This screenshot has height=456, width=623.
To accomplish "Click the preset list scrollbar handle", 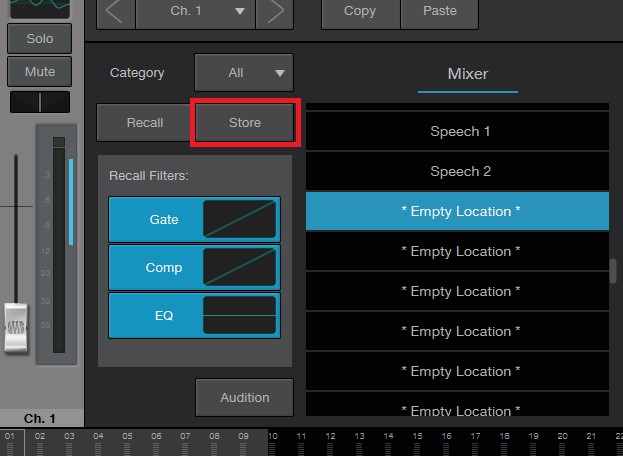I will coord(613,271).
